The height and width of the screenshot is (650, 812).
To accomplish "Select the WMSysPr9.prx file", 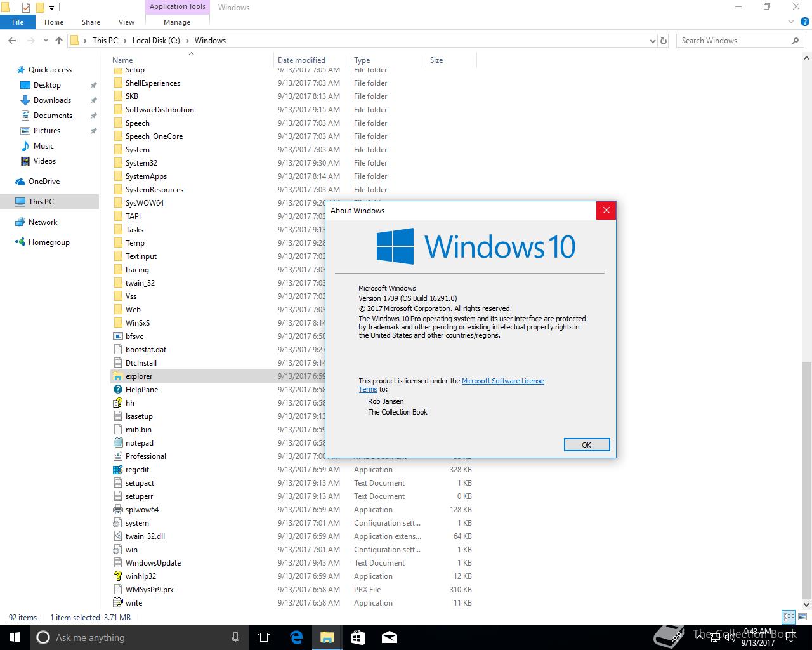I will (293, 590).
